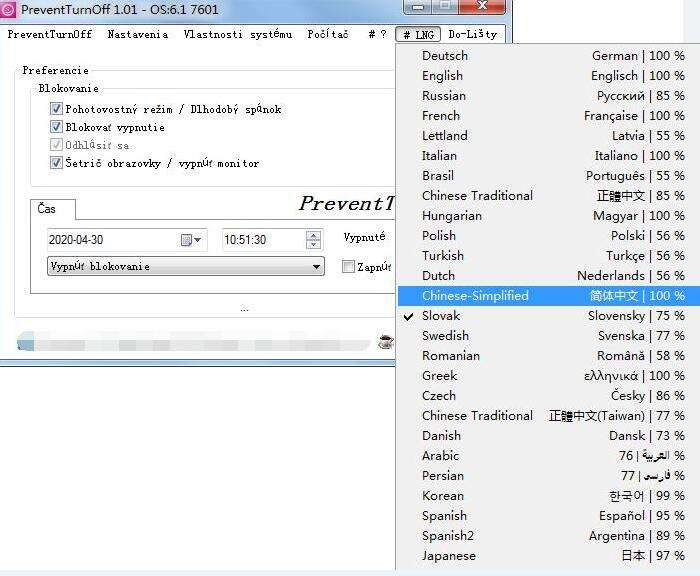Choose Arabic language

pyautogui.click(x=549, y=456)
